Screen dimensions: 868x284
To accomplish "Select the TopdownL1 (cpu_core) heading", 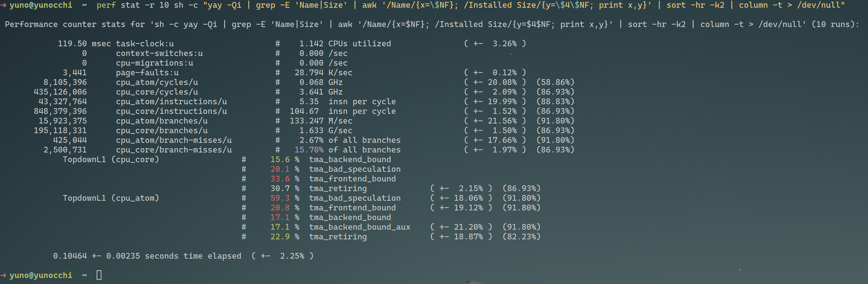I will (111, 159).
